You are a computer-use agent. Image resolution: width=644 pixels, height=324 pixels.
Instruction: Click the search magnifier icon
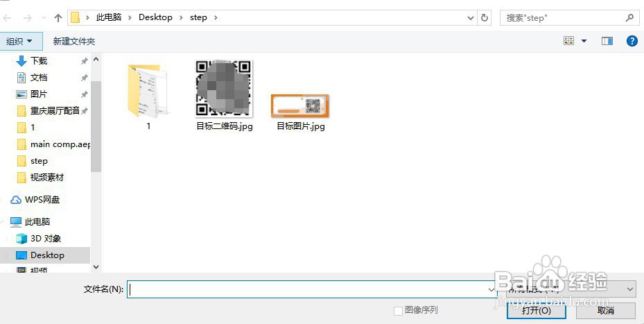(x=629, y=17)
